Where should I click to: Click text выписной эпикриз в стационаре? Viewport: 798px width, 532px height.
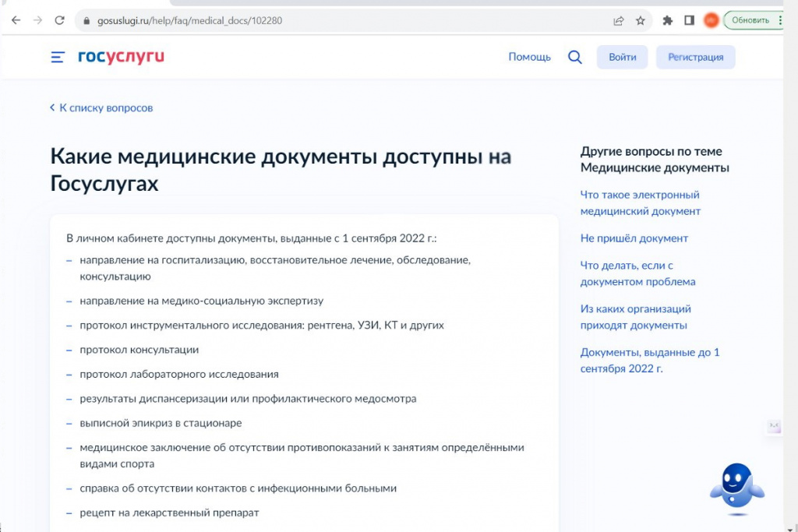161,423
